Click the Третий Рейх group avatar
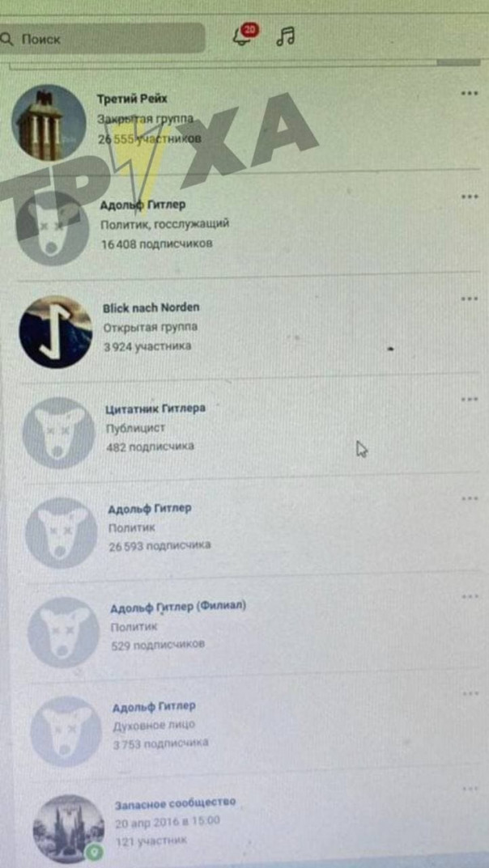This screenshot has height=868, width=489. pos(49,122)
